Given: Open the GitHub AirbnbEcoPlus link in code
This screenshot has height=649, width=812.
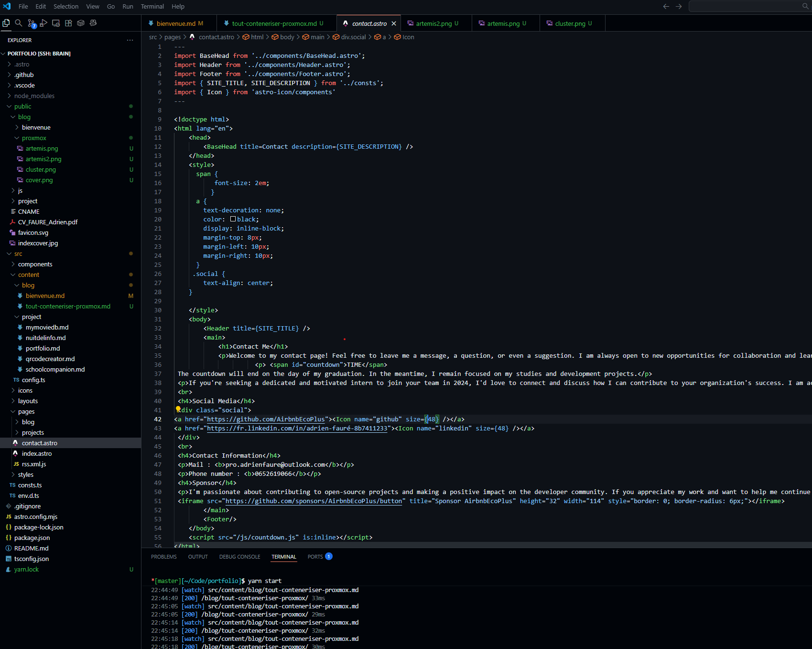Looking at the screenshot, I should [x=266, y=419].
